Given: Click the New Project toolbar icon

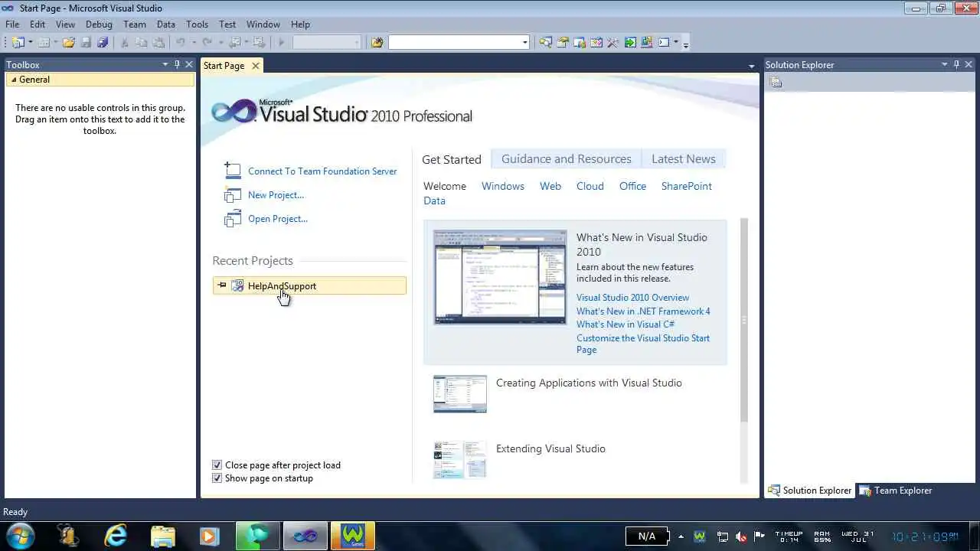Looking at the screenshot, I should pos(18,43).
